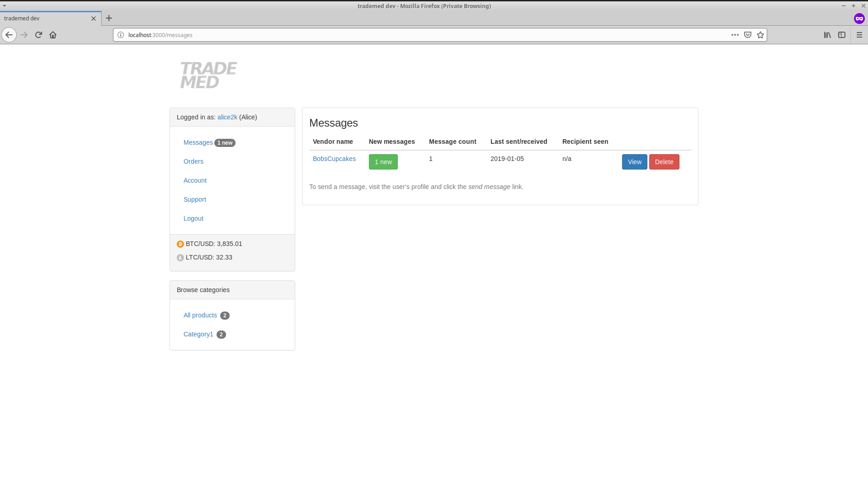Screen dimensions: 868x477
Task: Close the trademed dev tab
Action: 94,19
